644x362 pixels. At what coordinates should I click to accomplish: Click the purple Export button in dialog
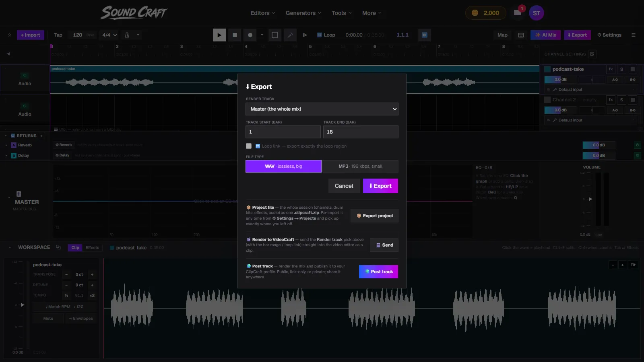(380, 186)
